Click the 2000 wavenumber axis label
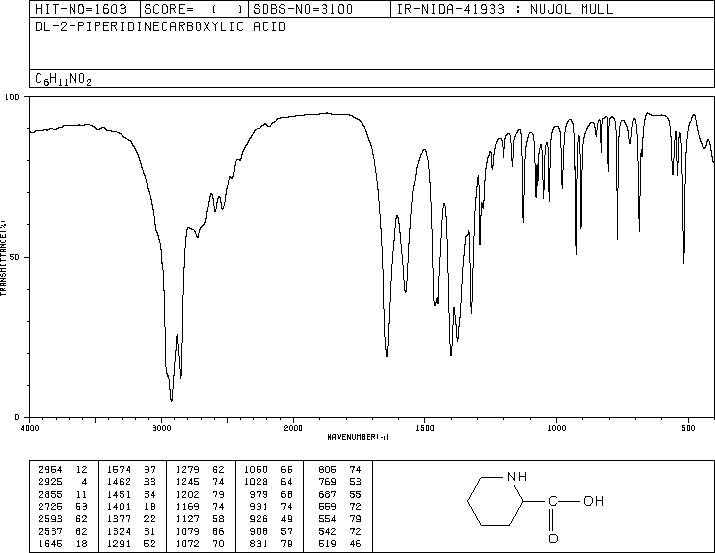 click(x=293, y=428)
